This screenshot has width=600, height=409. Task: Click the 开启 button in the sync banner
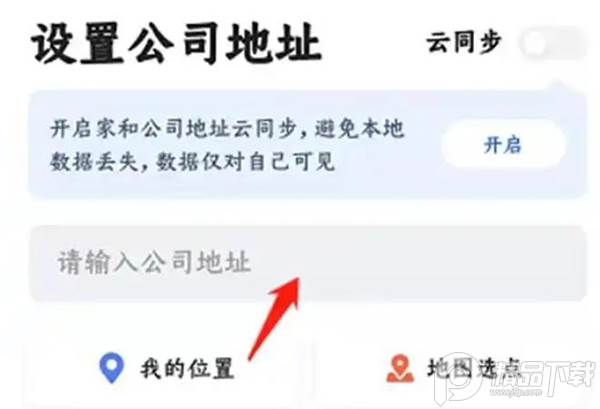503,145
